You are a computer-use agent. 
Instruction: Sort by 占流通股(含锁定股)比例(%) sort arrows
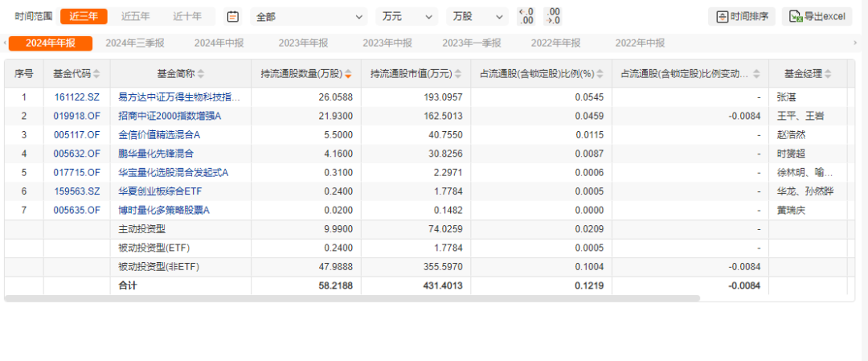600,74
